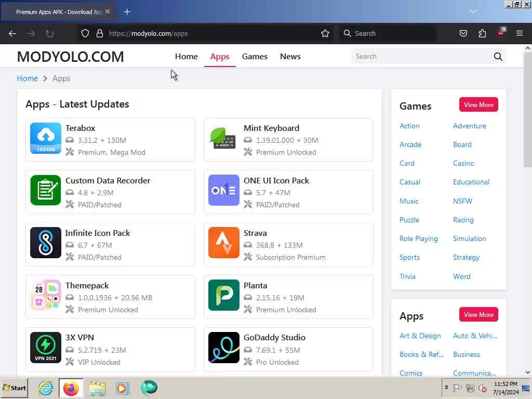The width and height of the screenshot is (532, 399).
Task: Click the site search magnifier icon
Action: 498,57
